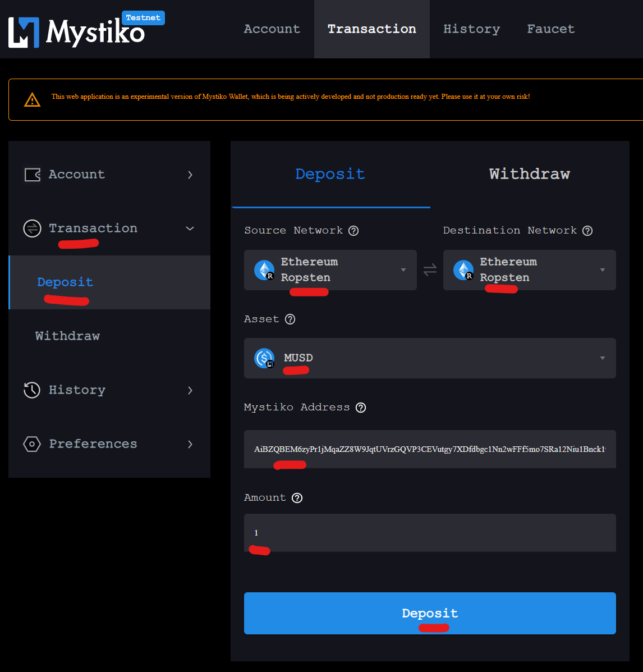Screen dimensions: 643x672
Task: Open the Transaction top navigation tab
Action: [x=372, y=29]
